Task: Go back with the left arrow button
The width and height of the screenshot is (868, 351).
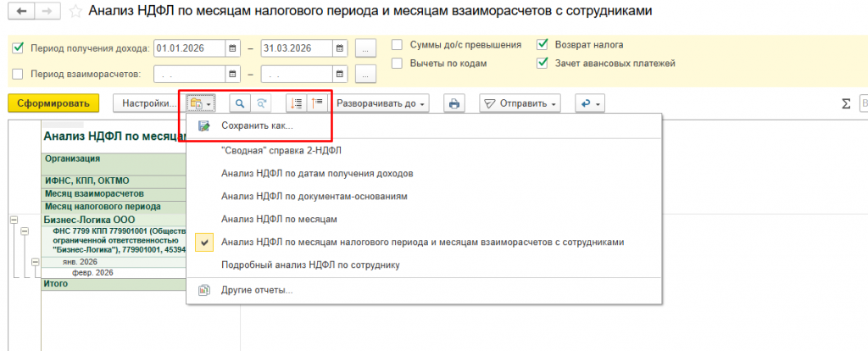Action: (21, 12)
